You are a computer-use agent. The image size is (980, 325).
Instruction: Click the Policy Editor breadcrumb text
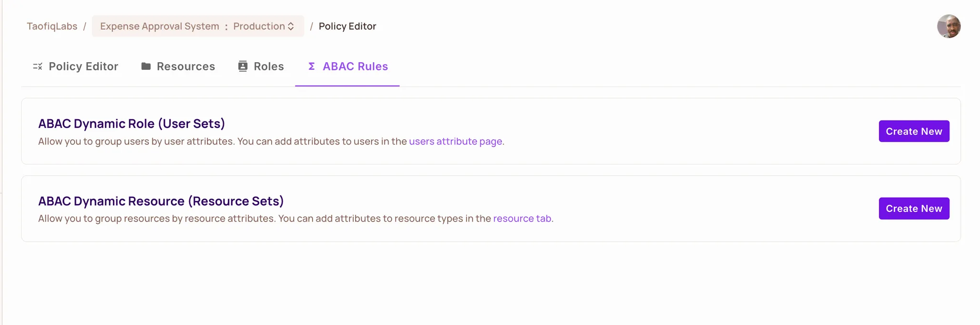click(347, 26)
